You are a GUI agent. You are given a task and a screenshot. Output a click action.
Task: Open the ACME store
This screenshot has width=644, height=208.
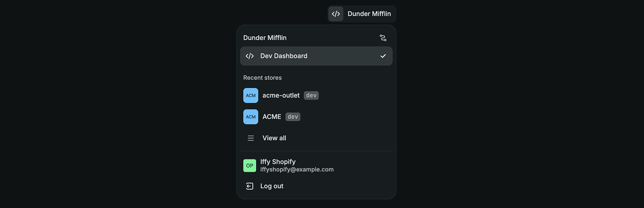click(316, 117)
